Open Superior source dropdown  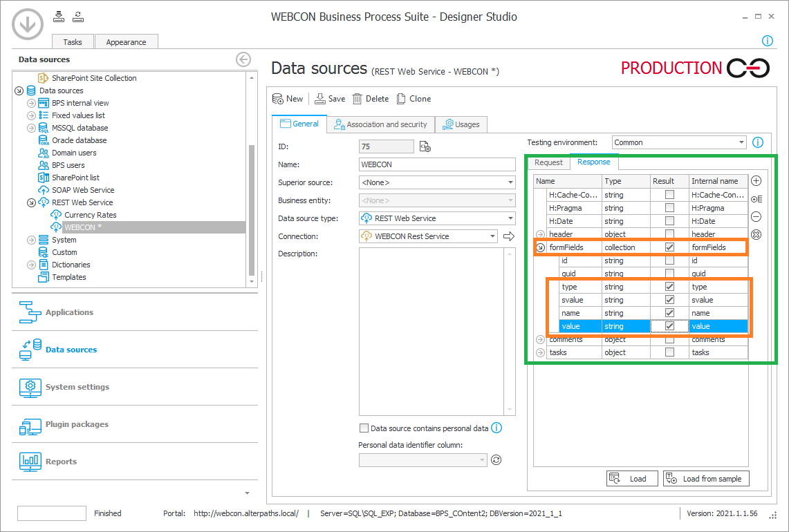[510, 182]
